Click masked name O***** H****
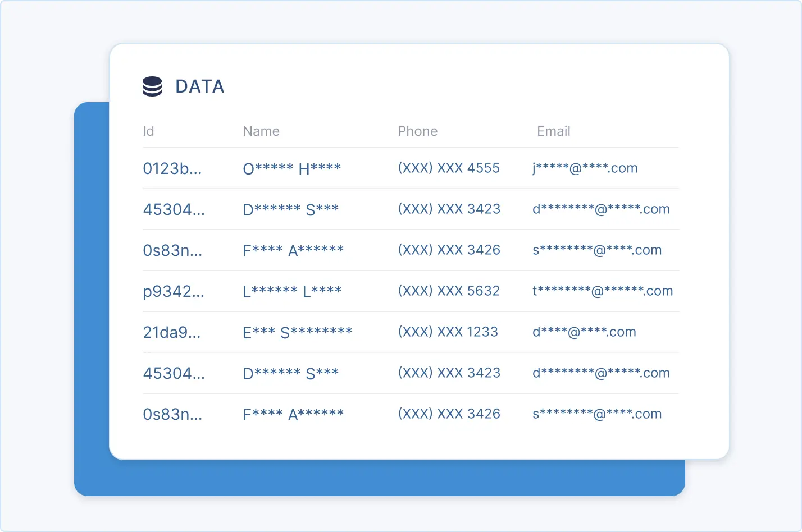The height and width of the screenshot is (532, 802). click(x=292, y=168)
